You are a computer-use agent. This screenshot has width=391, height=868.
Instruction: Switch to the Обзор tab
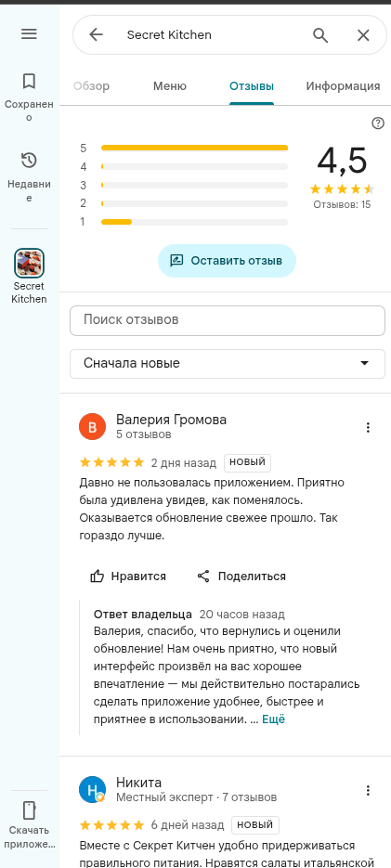point(91,86)
